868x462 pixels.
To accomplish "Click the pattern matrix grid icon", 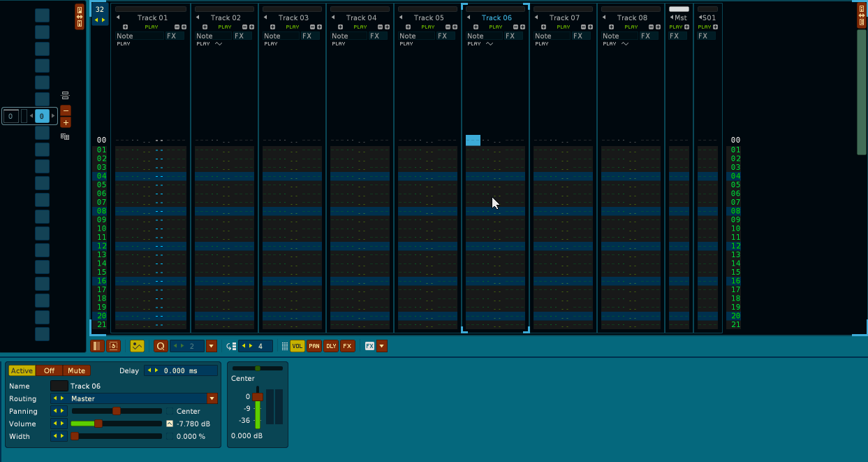I will pyautogui.click(x=65, y=137).
